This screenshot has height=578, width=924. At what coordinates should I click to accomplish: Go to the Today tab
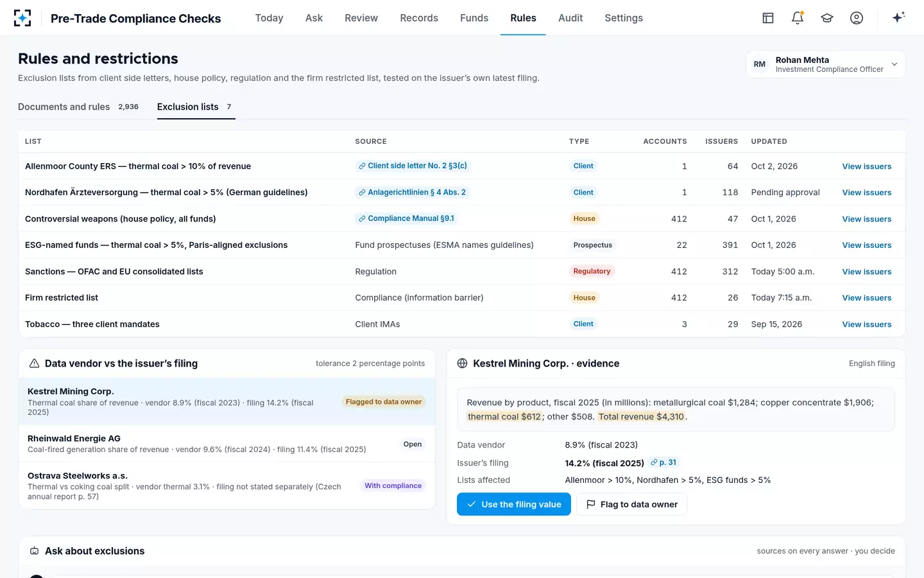269,18
